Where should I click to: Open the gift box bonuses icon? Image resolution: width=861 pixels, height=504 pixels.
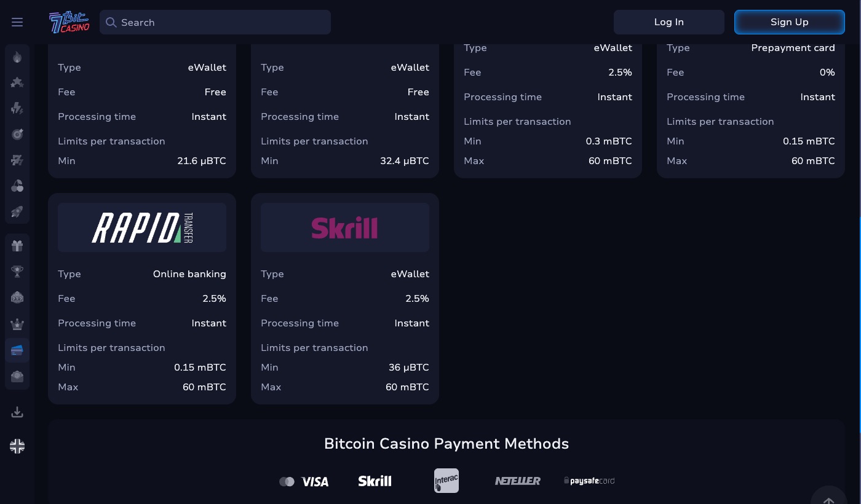(17, 246)
